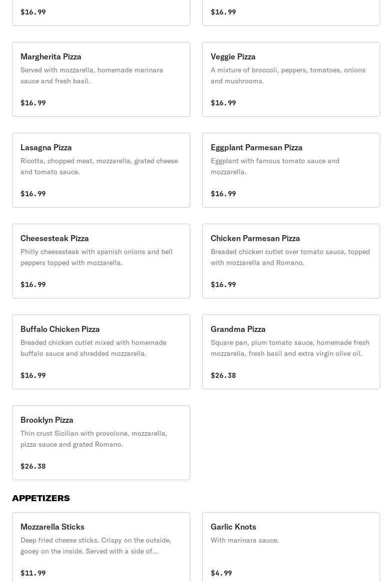
Task: Open Eggplant Parmesan Pizza details
Action: (x=291, y=170)
